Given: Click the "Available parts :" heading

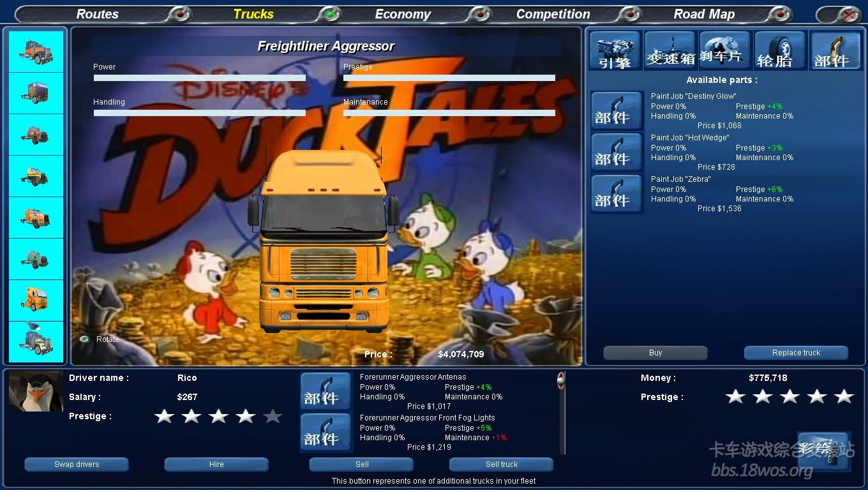Looking at the screenshot, I should click(x=722, y=80).
